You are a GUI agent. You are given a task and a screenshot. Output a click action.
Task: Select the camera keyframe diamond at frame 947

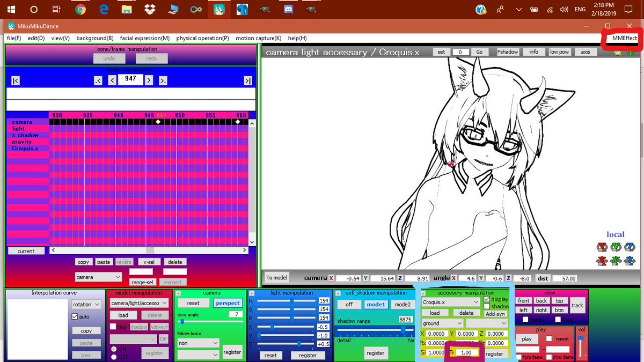pos(158,122)
